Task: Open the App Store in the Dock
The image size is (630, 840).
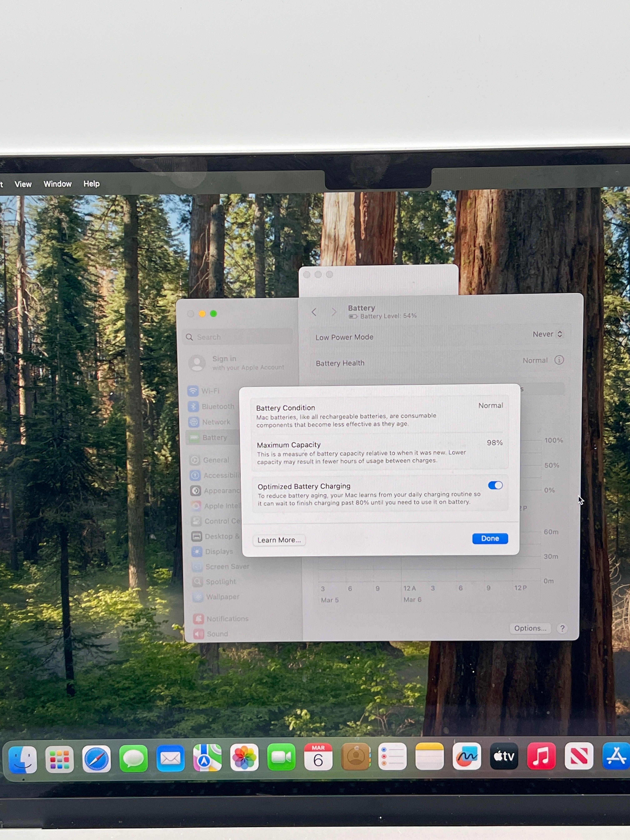Action: pyautogui.click(x=616, y=756)
